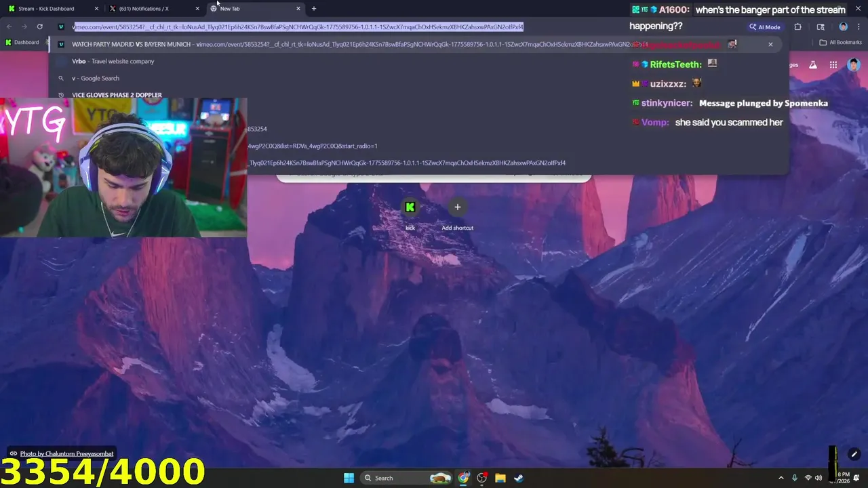This screenshot has height=488, width=868.
Task: Click the taskbar Search box
Action: coord(406,478)
